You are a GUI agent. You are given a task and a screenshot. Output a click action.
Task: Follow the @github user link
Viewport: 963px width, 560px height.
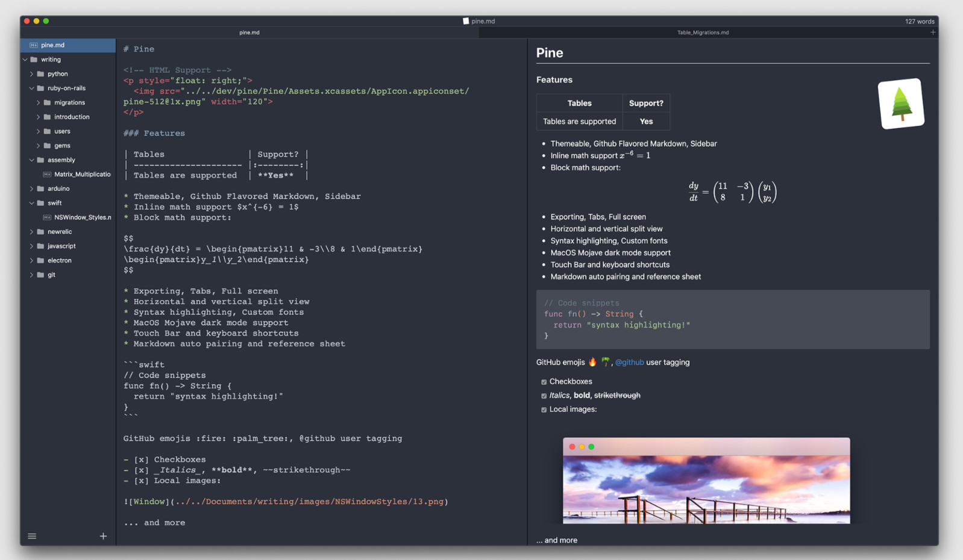pyautogui.click(x=629, y=362)
